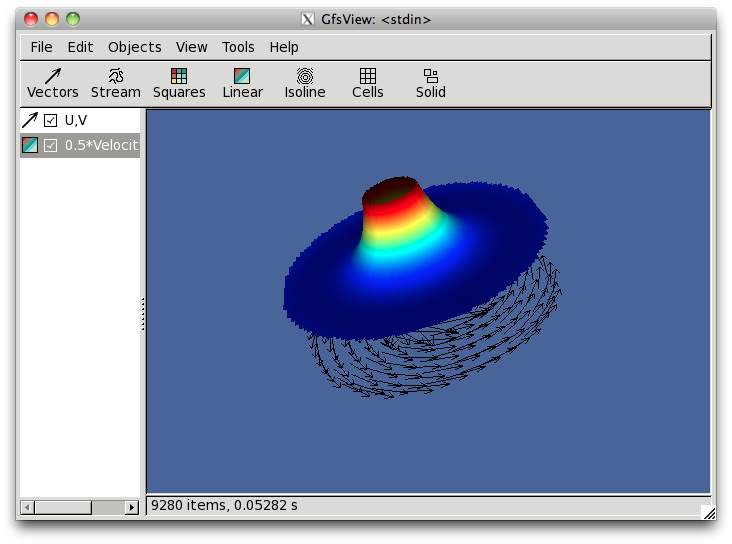732x544 pixels.
Task: Select the Vectors tool in toolbar
Action: click(x=52, y=83)
